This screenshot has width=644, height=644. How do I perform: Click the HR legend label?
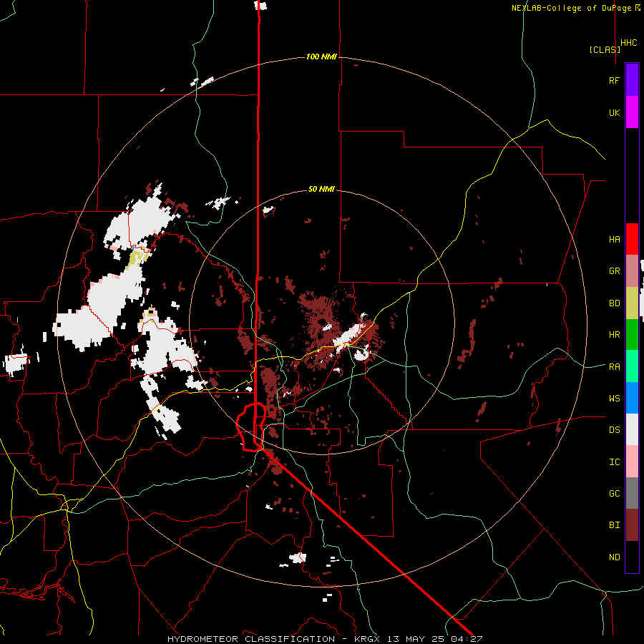(614, 335)
